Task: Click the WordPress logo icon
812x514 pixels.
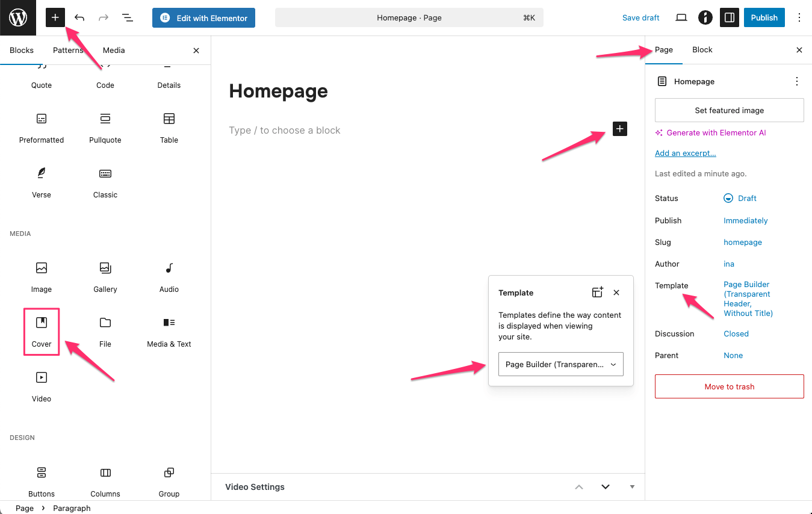Action: point(18,18)
